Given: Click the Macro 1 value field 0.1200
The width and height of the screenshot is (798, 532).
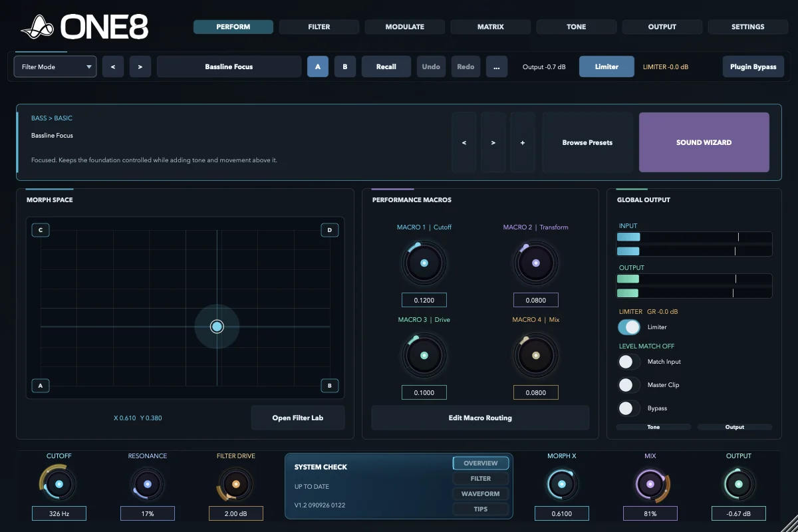Looking at the screenshot, I should pos(424,300).
